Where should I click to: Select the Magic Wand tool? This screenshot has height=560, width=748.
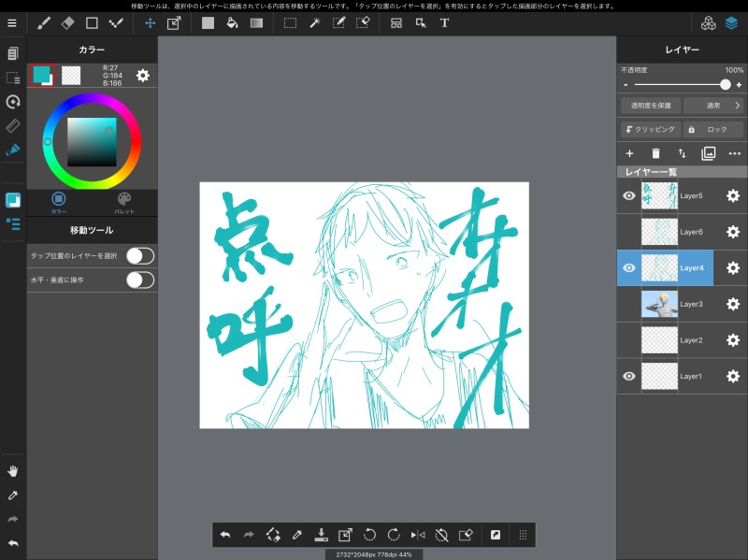point(314,22)
